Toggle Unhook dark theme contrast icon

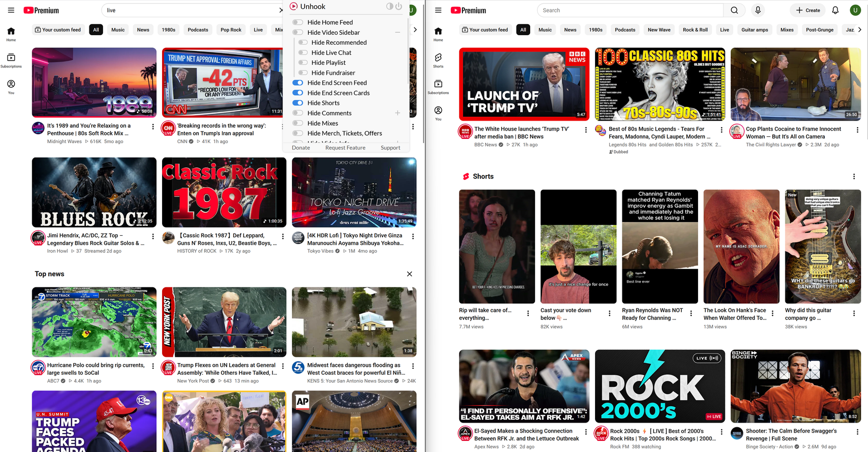pyautogui.click(x=389, y=6)
